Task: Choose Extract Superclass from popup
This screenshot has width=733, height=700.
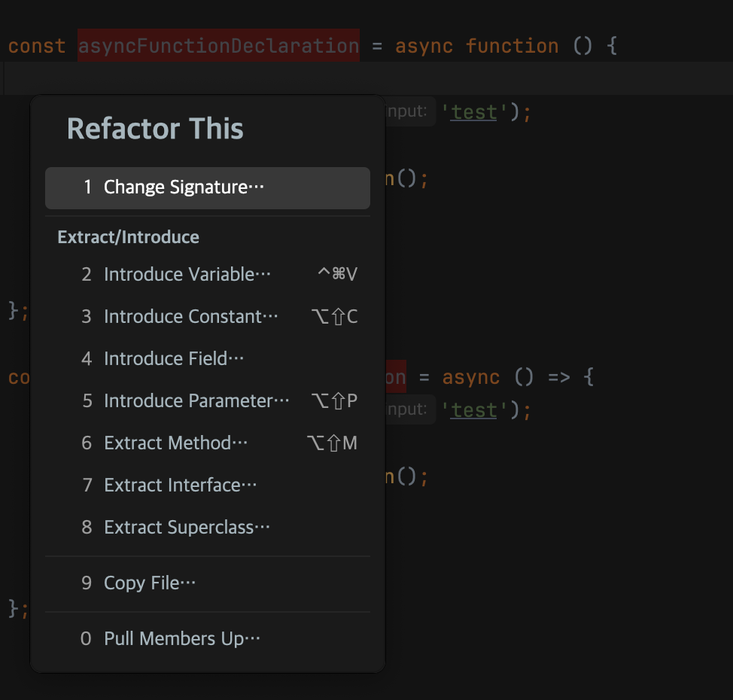Action: [x=187, y=528]
